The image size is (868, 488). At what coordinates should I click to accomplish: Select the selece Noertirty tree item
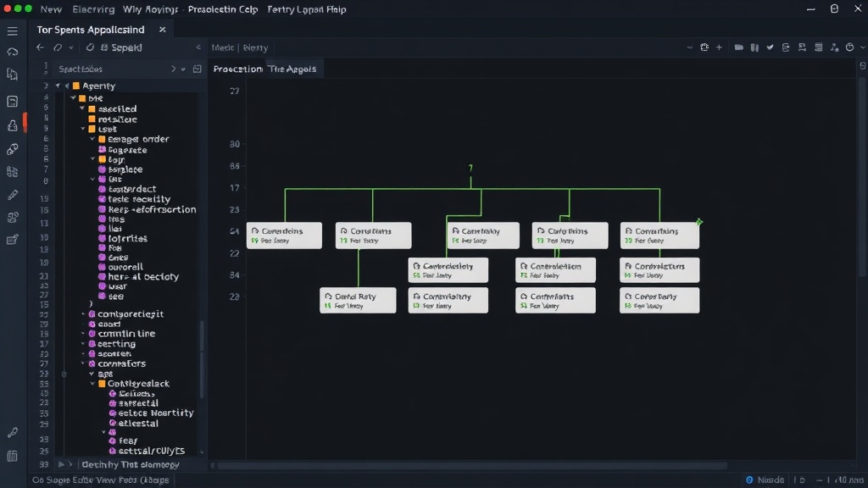click(x=156, y=413)
